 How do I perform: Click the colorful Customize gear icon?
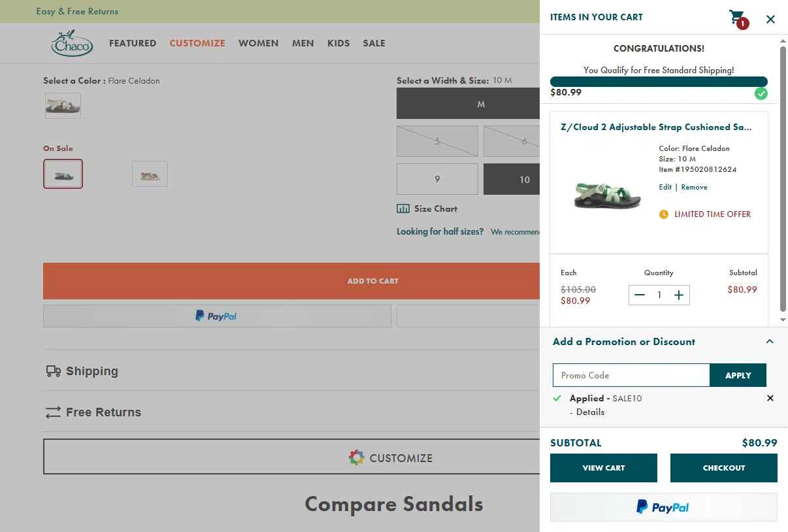click(356, 457)
